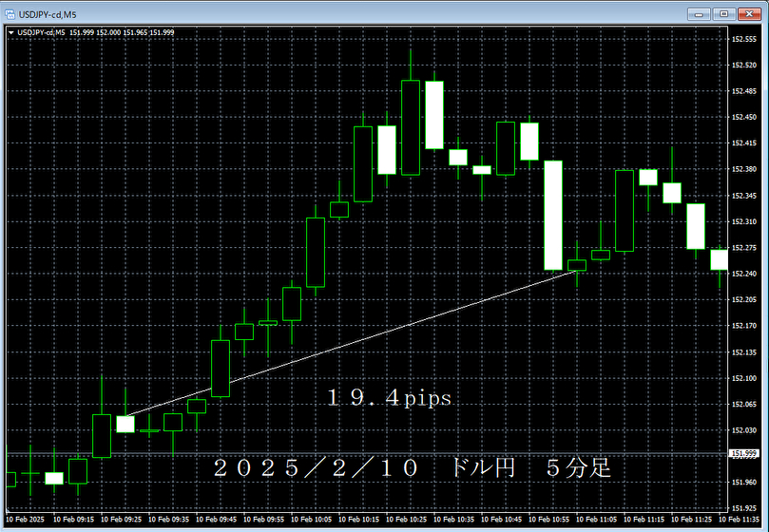769x532 pixels.
Task: Click the 10 Feb 11:35 time label
Action: pos(740,520)
